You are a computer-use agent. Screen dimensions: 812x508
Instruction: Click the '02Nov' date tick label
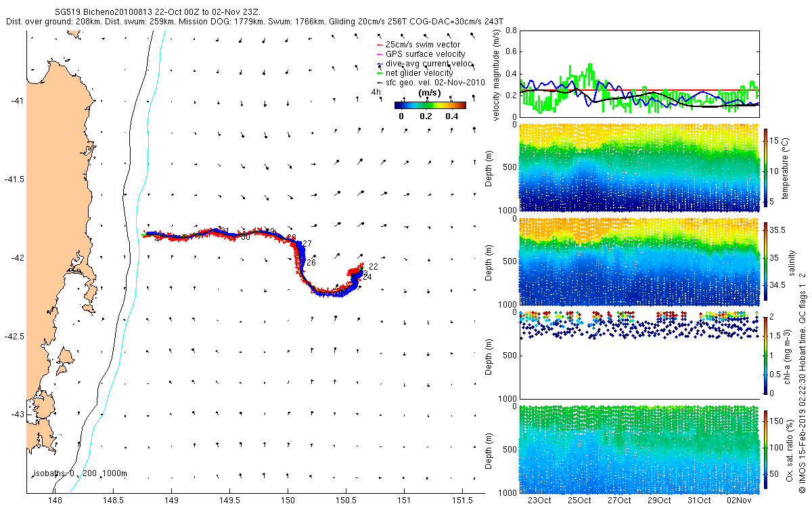click(739, 500)
